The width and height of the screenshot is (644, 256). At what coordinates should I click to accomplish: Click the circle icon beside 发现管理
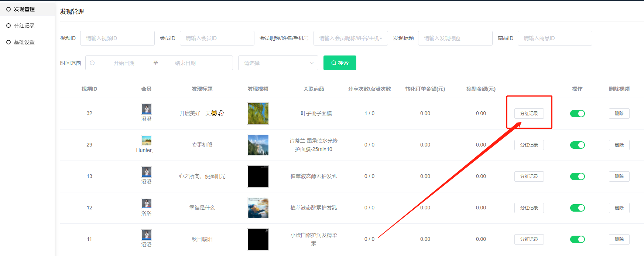pyautogui.click(x=8, y=9)
